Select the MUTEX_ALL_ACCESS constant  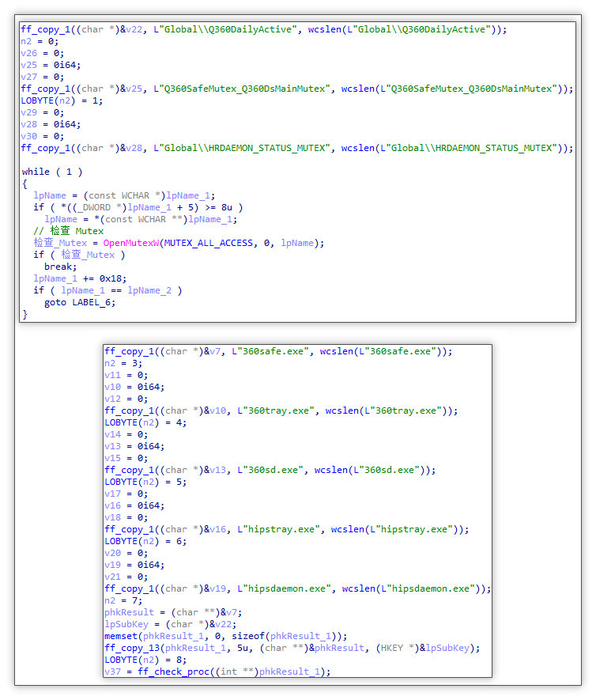(209, 243)
